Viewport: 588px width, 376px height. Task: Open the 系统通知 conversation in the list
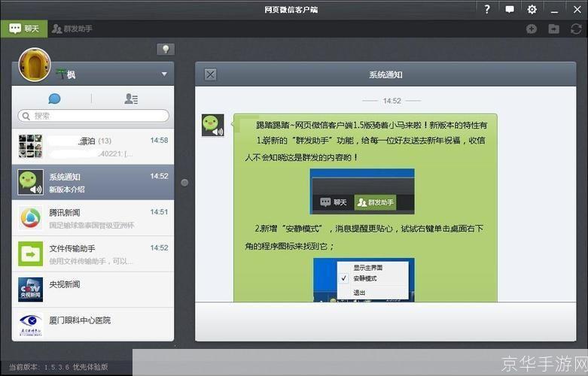tap(93, 183)
